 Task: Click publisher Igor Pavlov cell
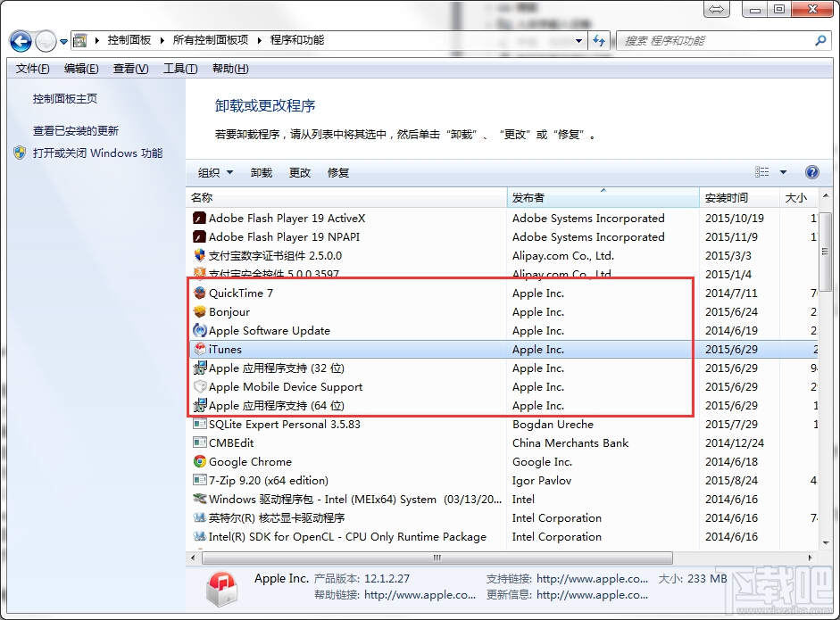coord(542,480)
